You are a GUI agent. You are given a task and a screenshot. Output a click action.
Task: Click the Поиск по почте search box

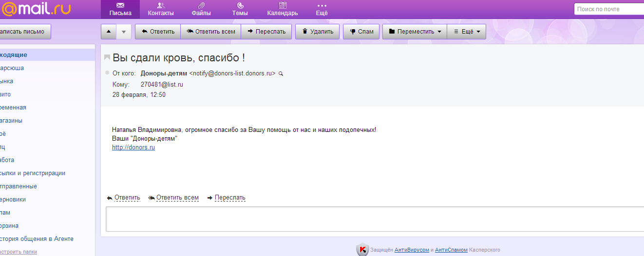coord(609,9)
